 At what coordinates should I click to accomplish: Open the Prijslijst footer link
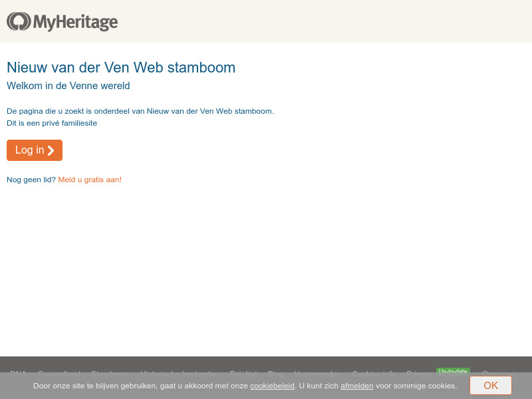tap(244, 374)
